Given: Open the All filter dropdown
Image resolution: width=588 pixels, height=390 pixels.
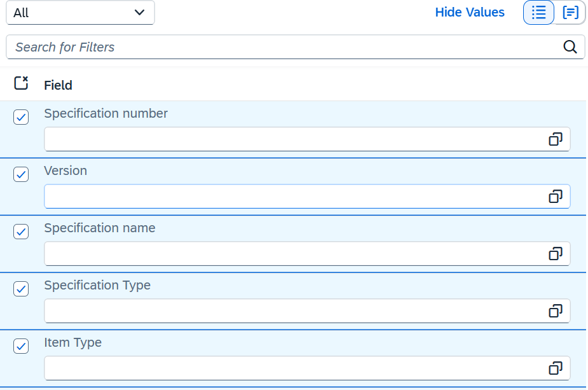Looking at the screenshot, I should [80, 13].
